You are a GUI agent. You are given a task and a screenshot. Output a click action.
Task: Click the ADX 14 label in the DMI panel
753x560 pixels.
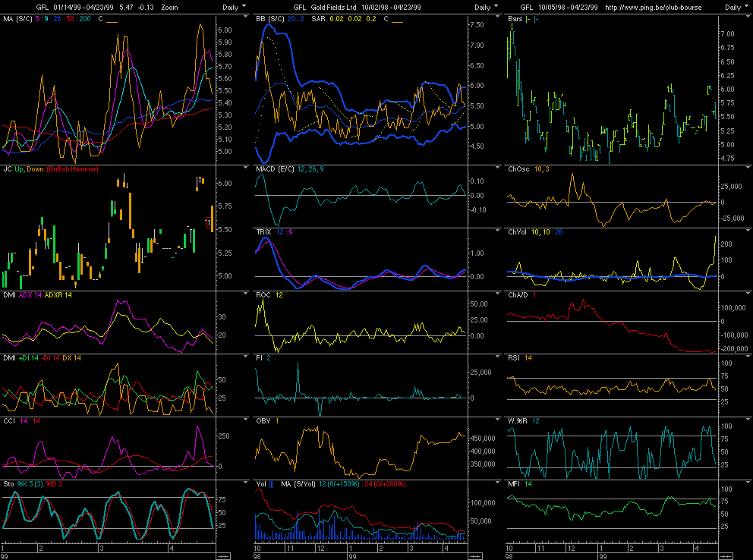[x=30, y=295]
